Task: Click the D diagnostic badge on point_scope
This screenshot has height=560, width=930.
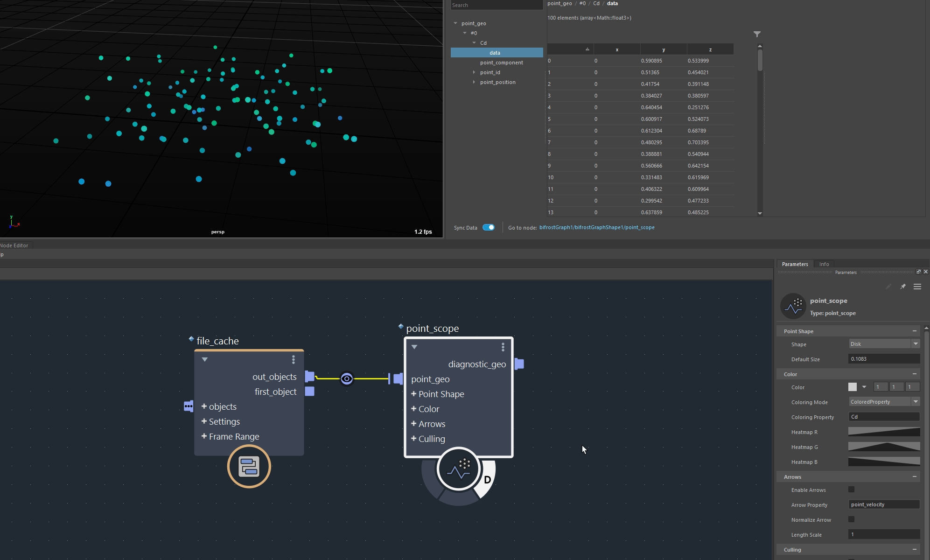Action: tap(487, 480)
